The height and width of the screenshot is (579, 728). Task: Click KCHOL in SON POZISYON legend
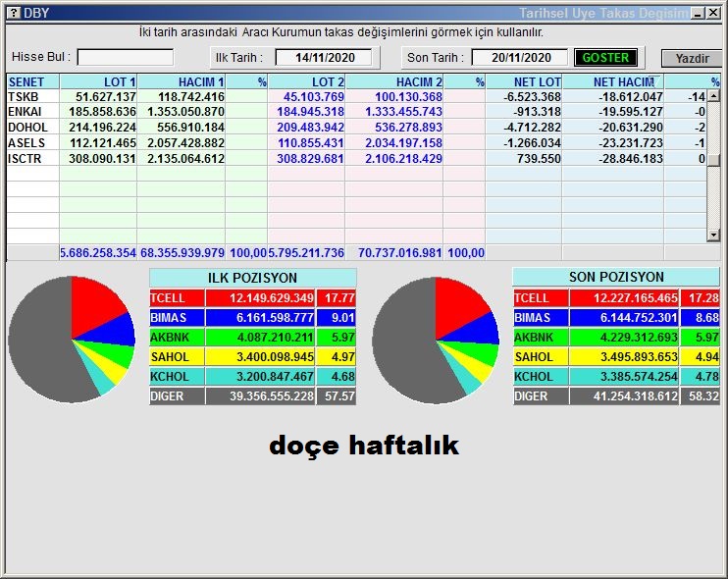541,376
